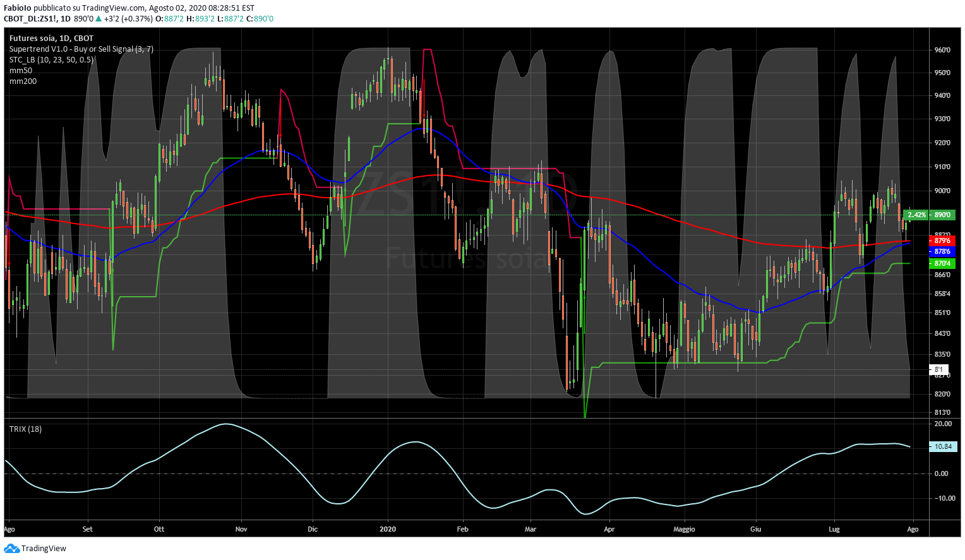This screenshot has width=965, height=560.
Task: Click the green up-triangle beside 890'0
Action: [x=99, y=18]
